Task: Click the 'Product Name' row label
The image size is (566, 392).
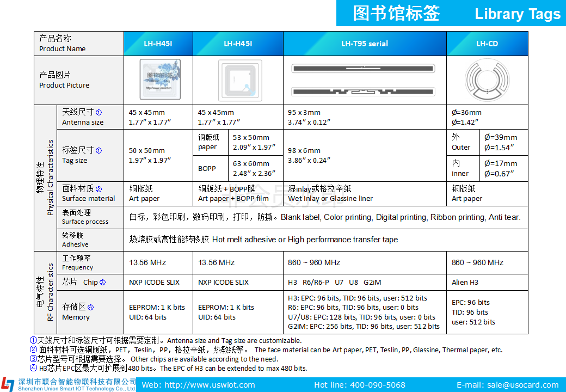Action: click(x=63, y=49)
